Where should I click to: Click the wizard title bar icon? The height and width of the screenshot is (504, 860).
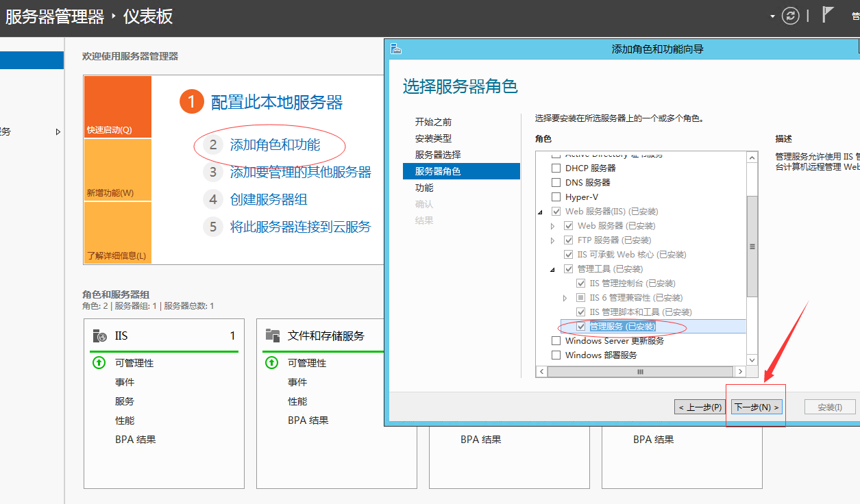click(395, 49)
